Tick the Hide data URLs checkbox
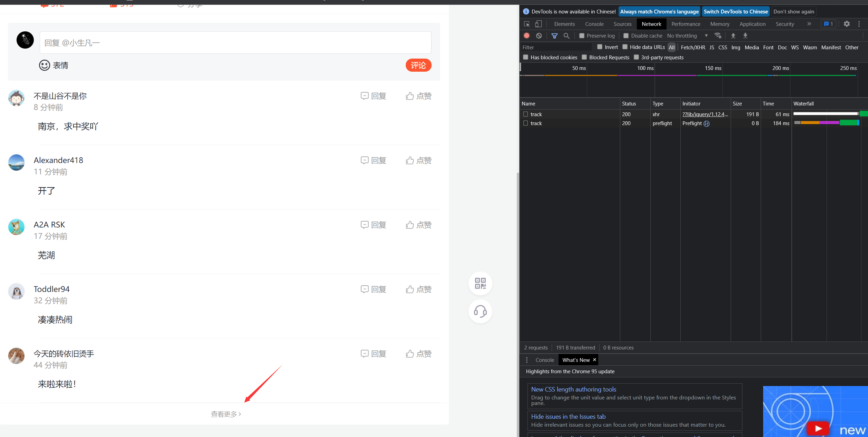This screenshot has width=868, height=437. coord(625,47)
